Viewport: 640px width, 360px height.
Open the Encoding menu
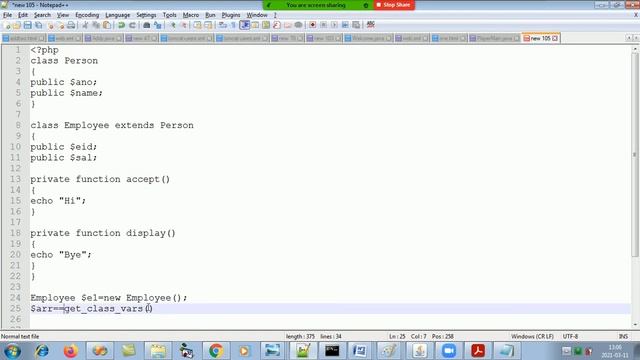point(87,15)
